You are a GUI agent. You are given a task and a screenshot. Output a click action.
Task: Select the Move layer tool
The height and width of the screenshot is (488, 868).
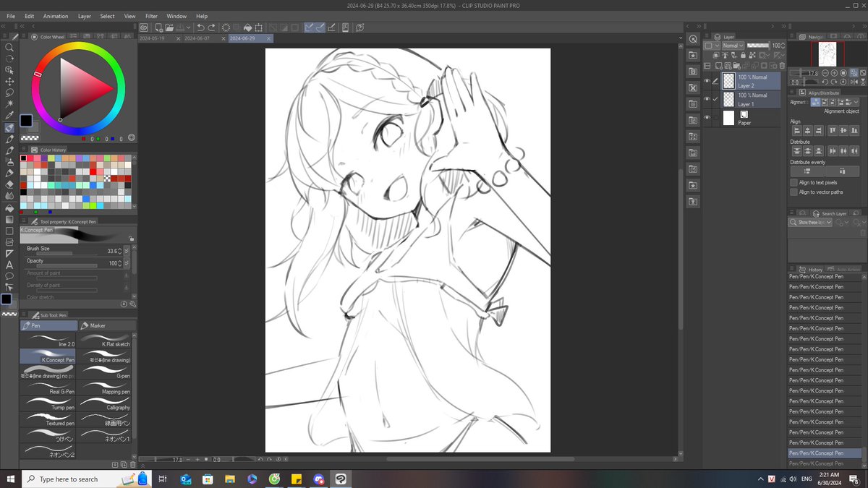[x=9, y=82]
